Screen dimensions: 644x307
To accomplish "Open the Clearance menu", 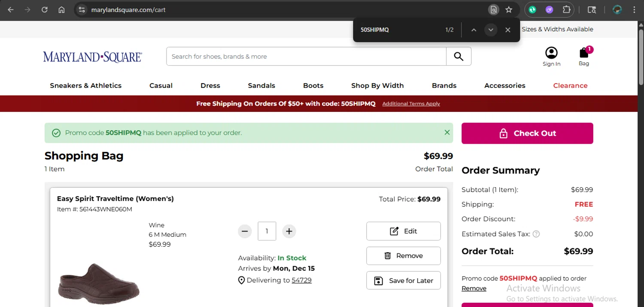I will click(570, 85).
